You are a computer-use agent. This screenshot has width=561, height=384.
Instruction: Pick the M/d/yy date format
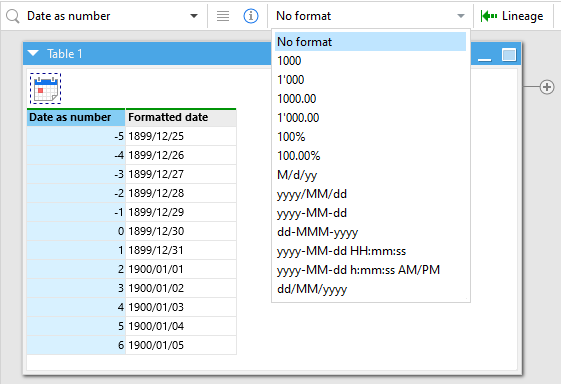[x=370, y=175]
